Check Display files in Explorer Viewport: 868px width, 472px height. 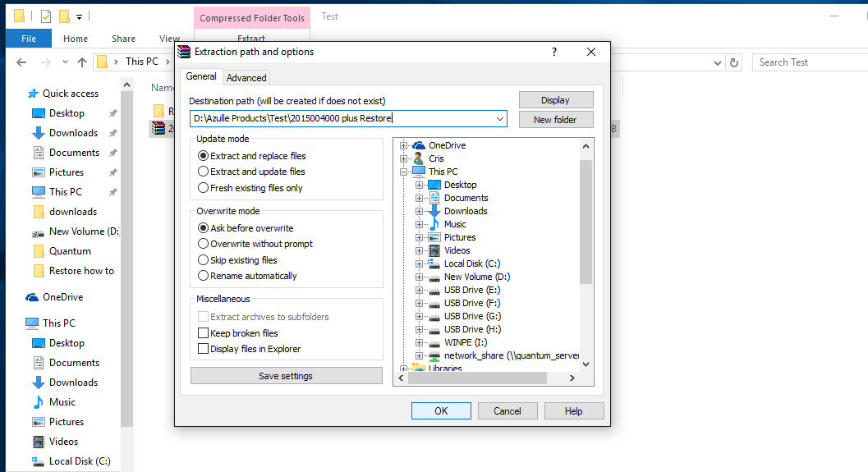pyautogui.click(x=204, y=349)
